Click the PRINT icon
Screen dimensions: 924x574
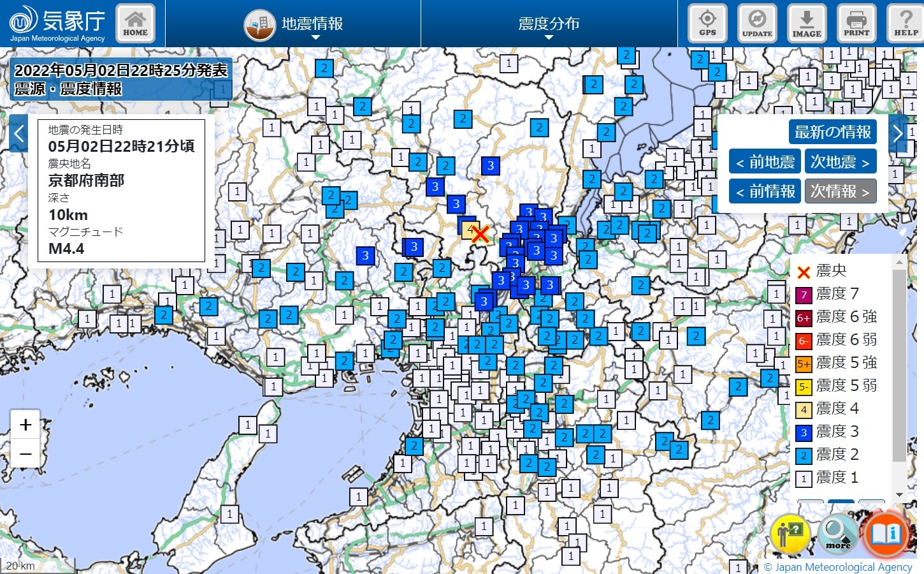[856, 24]
